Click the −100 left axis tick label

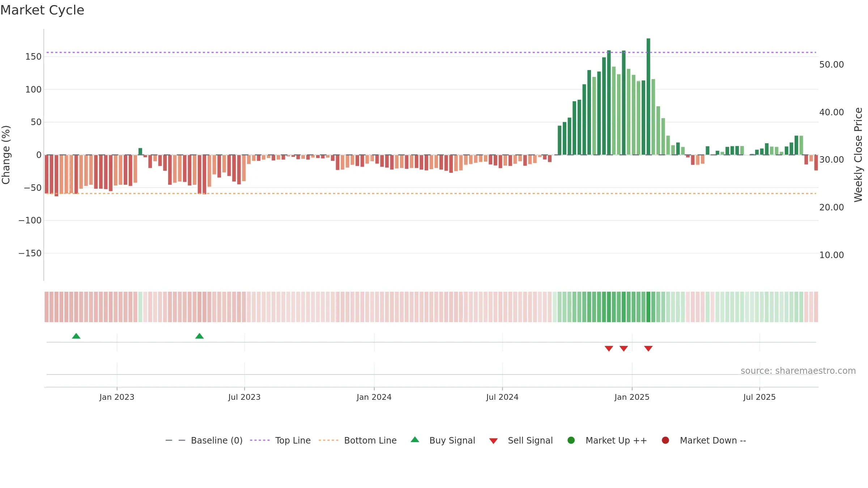click(30, 221)
